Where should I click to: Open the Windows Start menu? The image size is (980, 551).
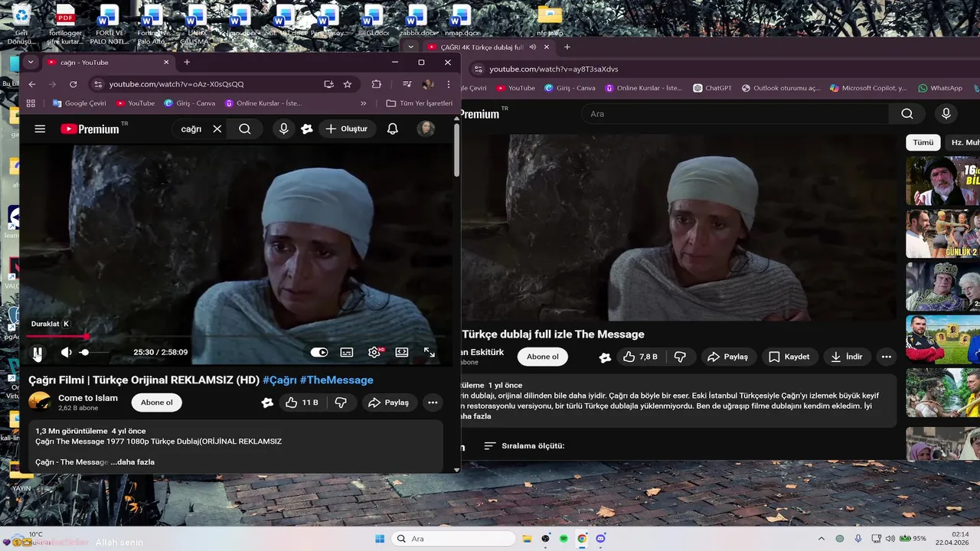click(x=380, y=539)
